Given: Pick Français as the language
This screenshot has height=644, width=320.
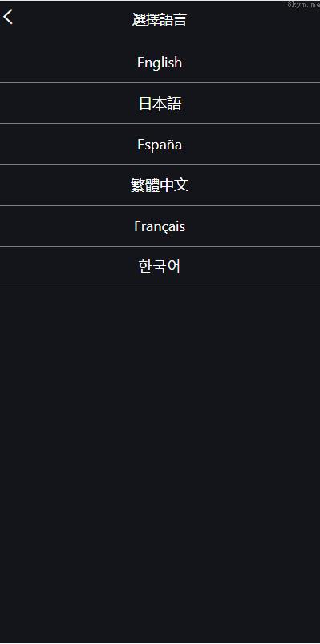Looking at the screenshot, I should (x=160, y=226).
